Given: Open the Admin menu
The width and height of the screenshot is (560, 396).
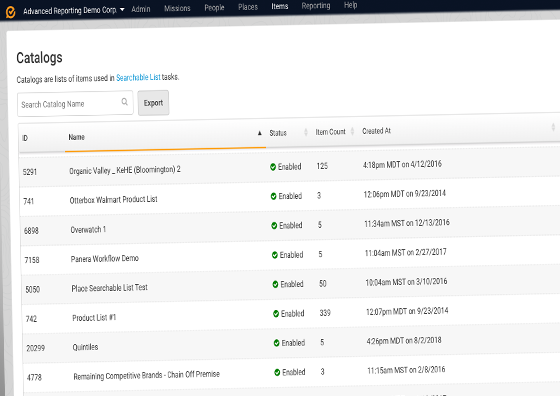Looking at the screenshot, I should pyautogui.click(x=141, y=9).
